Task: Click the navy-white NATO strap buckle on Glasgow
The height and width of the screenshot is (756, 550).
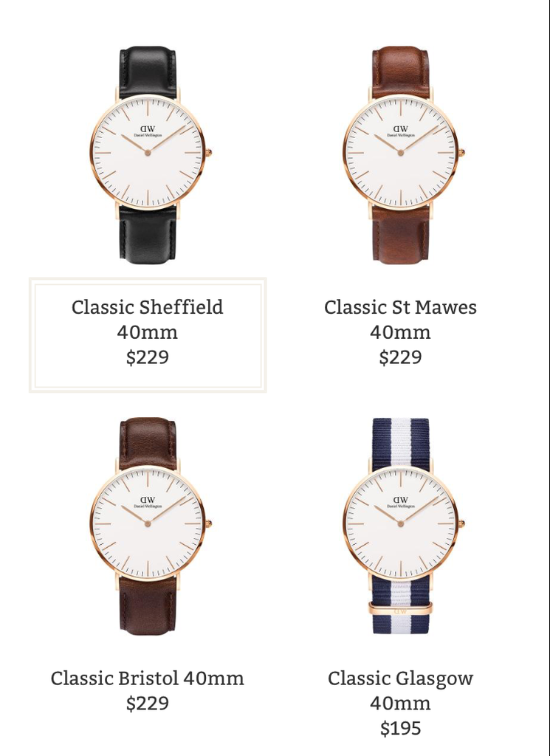Action: click(x=401, y=608)
